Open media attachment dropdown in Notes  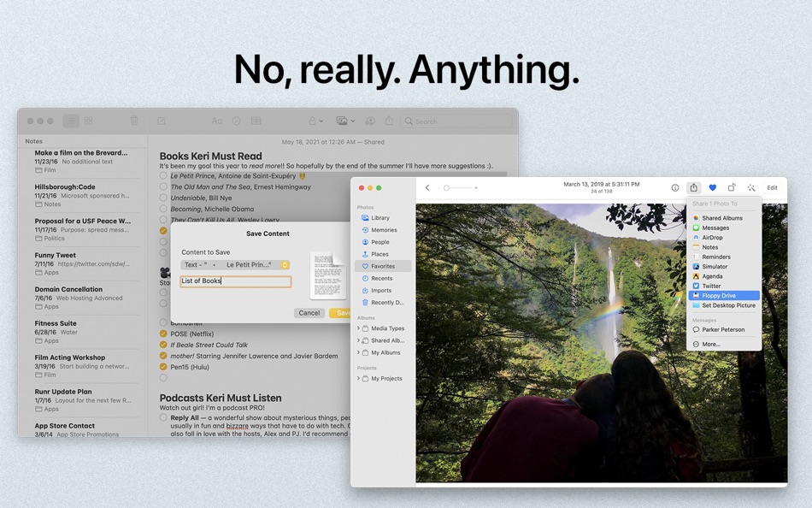(345, 121)
